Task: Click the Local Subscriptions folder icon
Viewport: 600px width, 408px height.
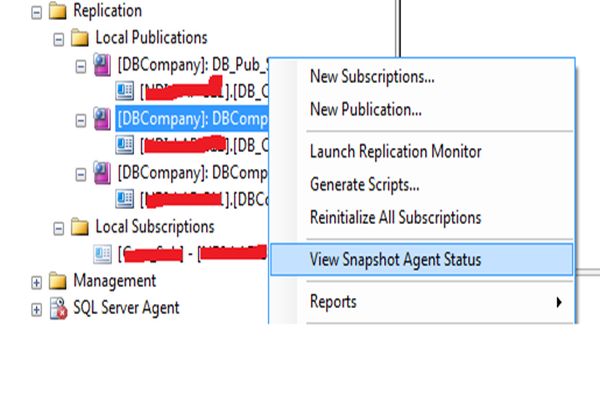Action: pyautogui.click(x=80, y=227)
